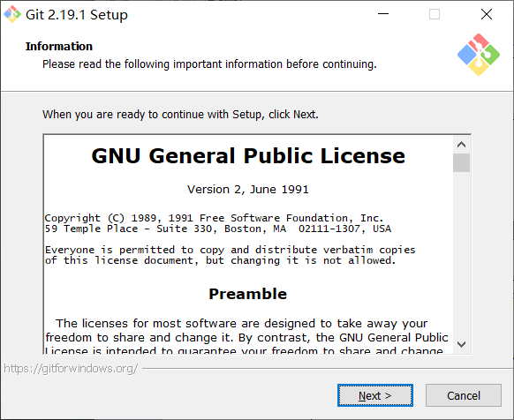Click the empty scrollbar track below the thumb

(461, 254)
